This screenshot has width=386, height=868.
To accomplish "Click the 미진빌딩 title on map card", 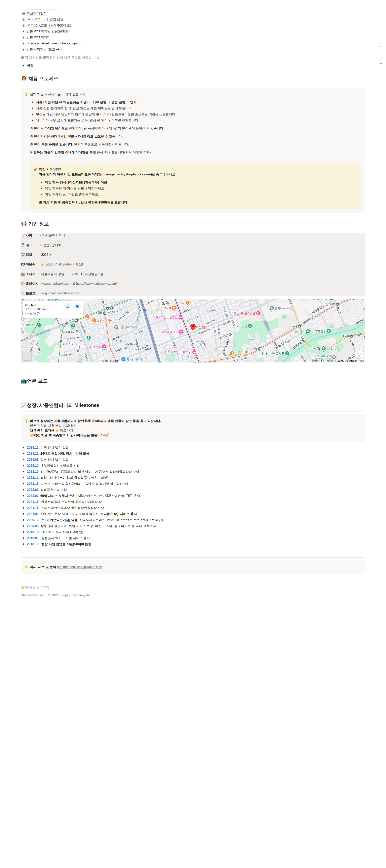I will (30, 305).
